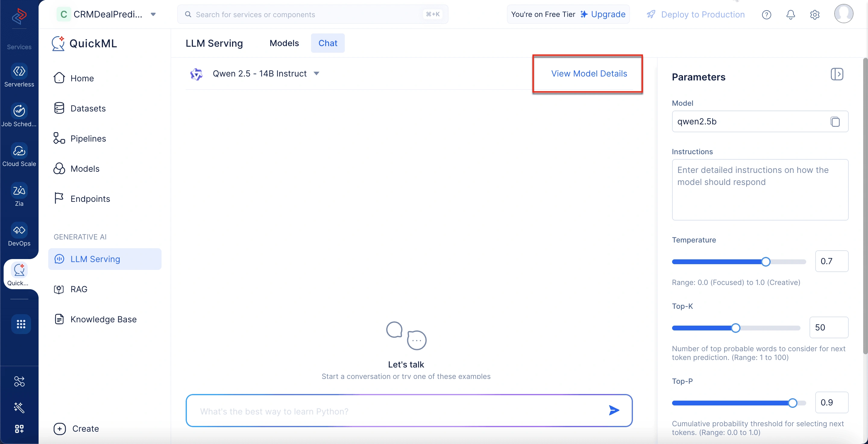Image resolution: width=868 pixels, height=444 pixels.
Task: Click the send arrow in chat box
Action: click(x=614, y=410)
